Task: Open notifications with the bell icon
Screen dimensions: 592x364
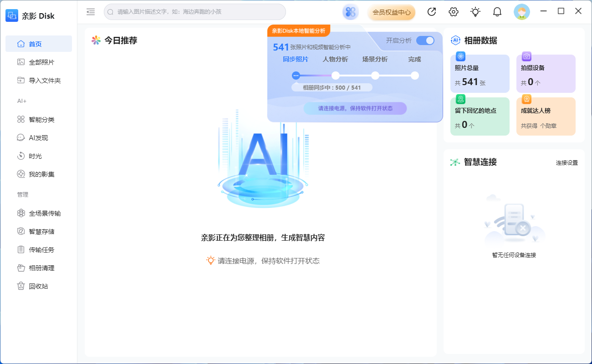Action: point(497,12)
